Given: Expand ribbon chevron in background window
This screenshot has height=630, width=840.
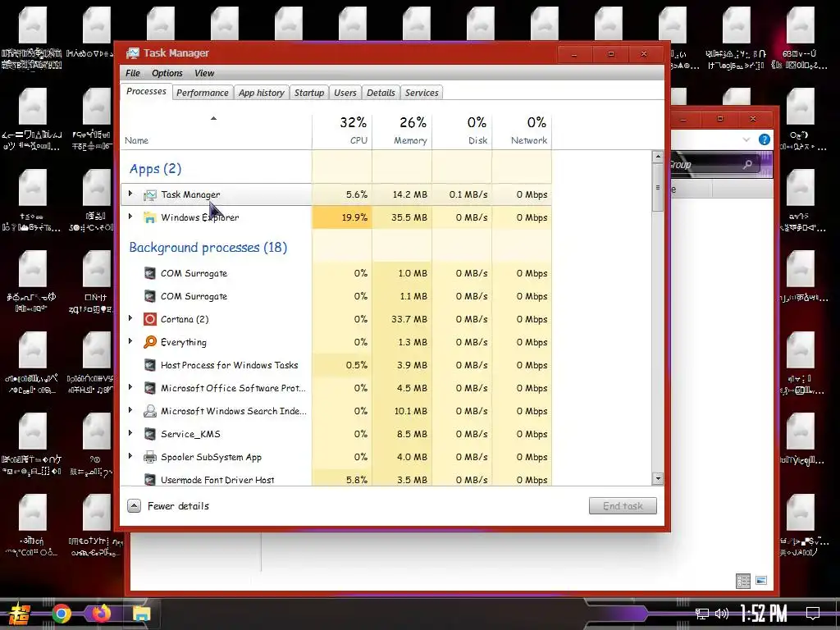Looking at the screenshot, I should tap(746, 139).
